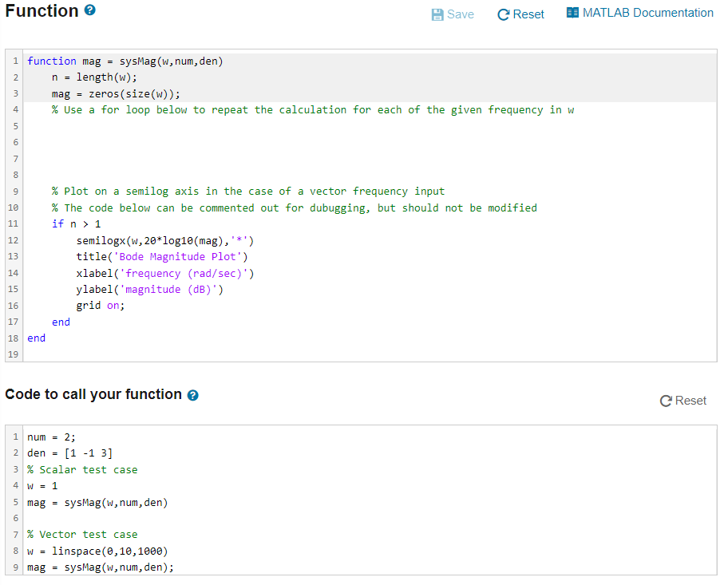
Task: Click the semilogx(w,20*log10(mag),'*') line
Action: 164,240
